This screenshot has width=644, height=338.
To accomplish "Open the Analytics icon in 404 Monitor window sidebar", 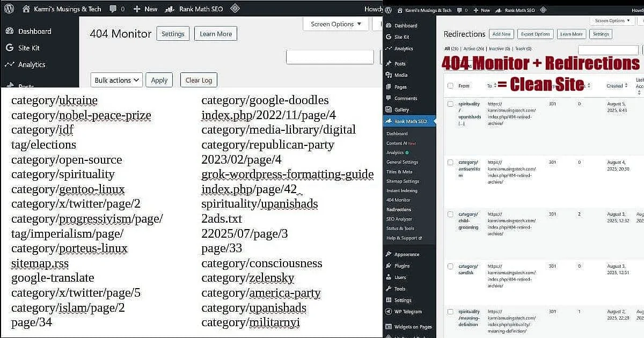I will (9, 64).
